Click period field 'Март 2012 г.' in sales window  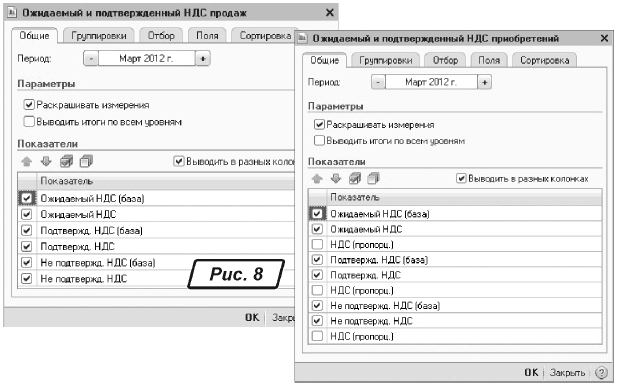pyautogui.click(x=146, y=59)
